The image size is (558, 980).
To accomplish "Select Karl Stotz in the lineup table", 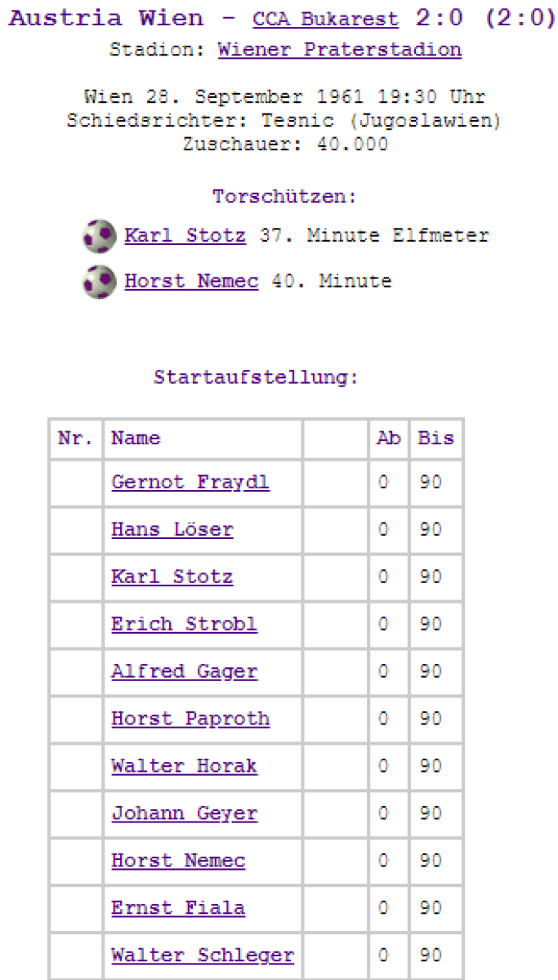I will tap(172, 577).
